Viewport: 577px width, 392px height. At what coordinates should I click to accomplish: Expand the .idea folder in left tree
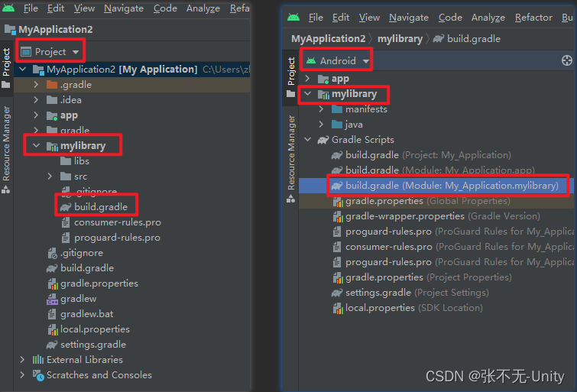coord(36,100)
